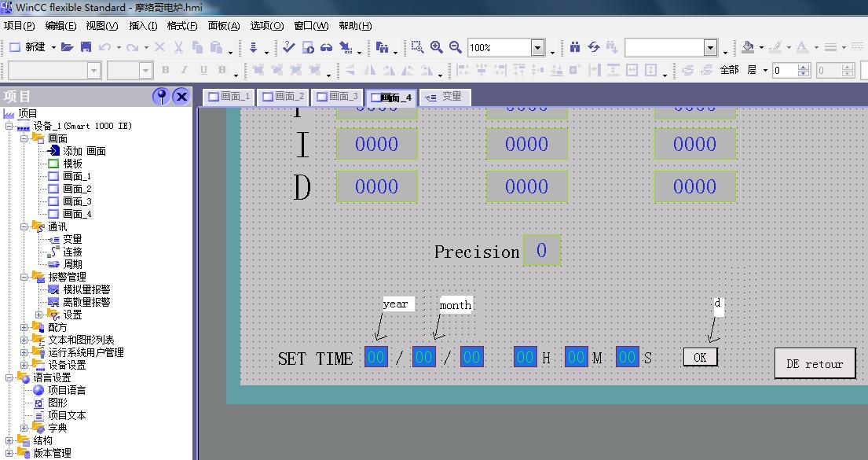Click the Delete X icon in toolbar
Screen dimensions: 868x460
point(159,47)
